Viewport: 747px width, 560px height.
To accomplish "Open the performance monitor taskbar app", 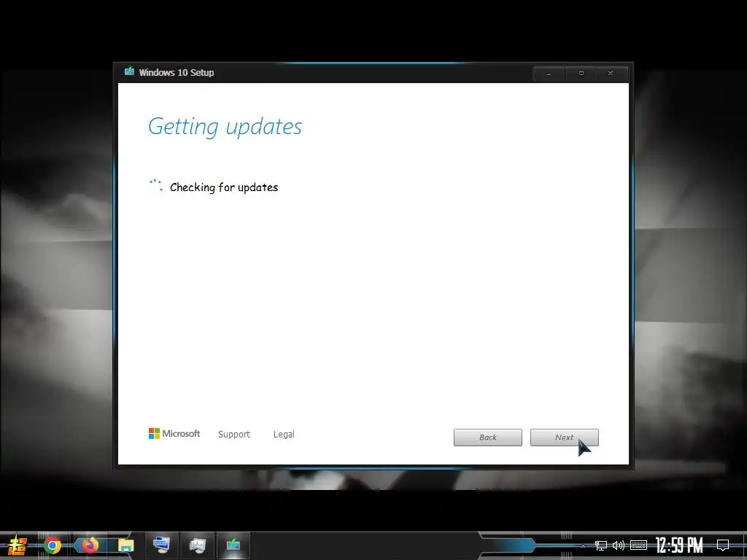I will click(197, 544).
